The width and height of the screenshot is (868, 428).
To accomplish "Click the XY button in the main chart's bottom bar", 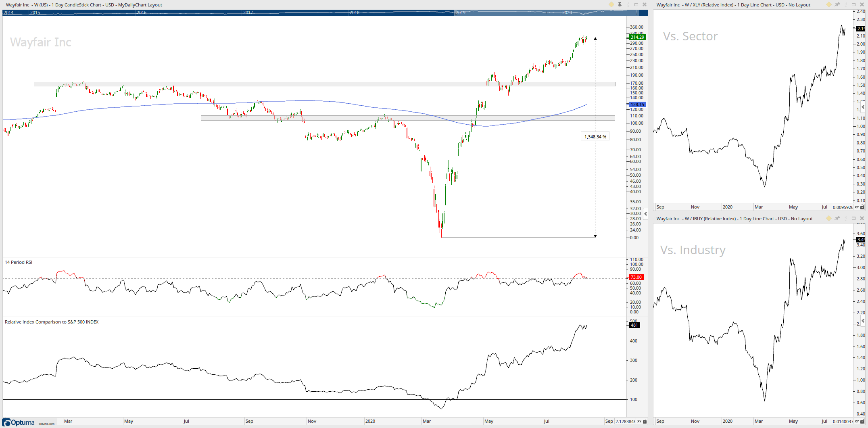I will [x=639, y=421].
